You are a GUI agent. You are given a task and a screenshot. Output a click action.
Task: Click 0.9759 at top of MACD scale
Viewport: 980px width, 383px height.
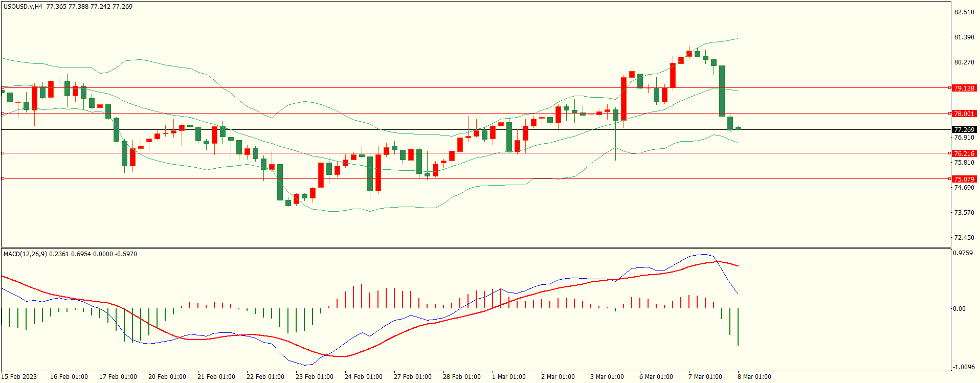[963, 253]
